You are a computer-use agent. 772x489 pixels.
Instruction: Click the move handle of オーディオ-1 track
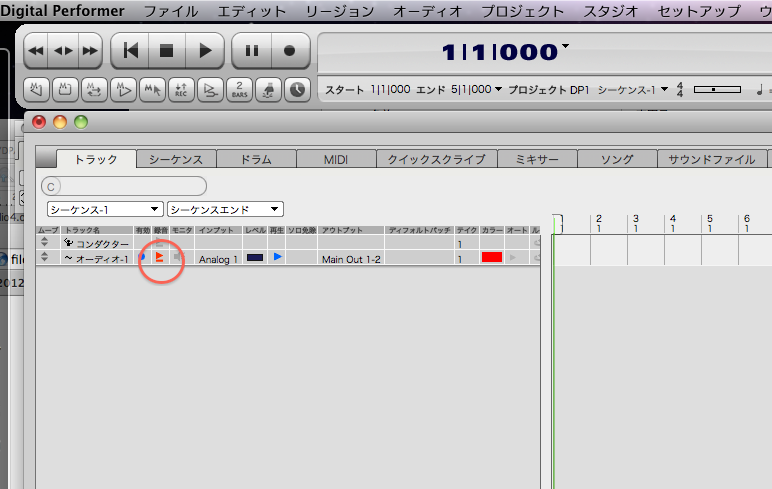coord(44,257)
